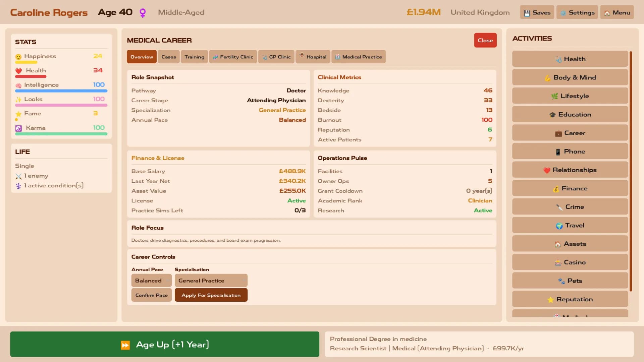Click the slot machine Casino icon
Viewport: 644px width, 362px height.
click(x=558, y=263)
